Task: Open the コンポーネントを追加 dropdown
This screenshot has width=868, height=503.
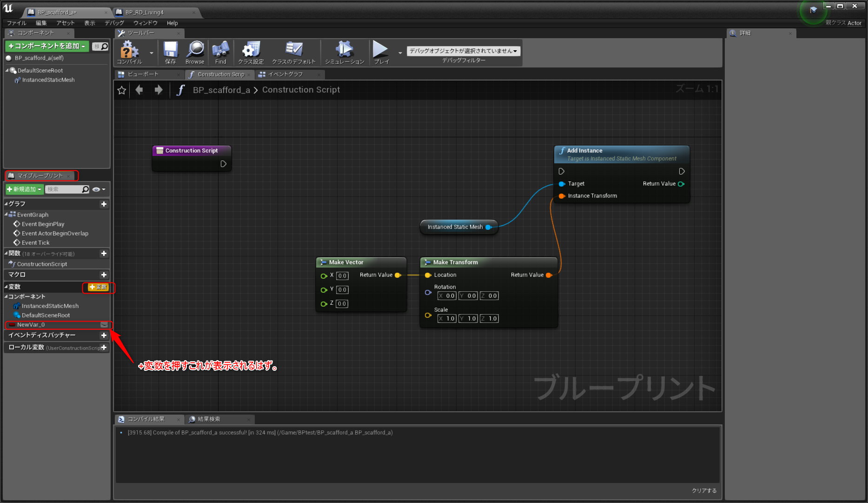Action: (x=47, y=46)
